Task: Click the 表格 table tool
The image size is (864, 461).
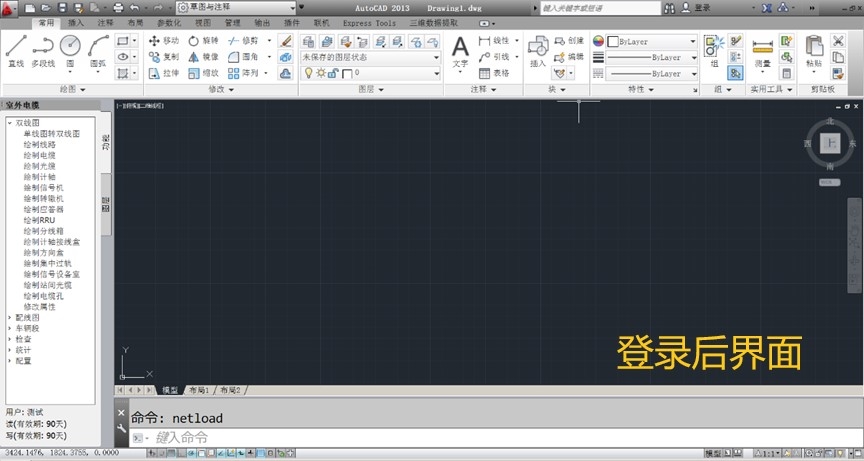Action: click(x=494, y=73)
